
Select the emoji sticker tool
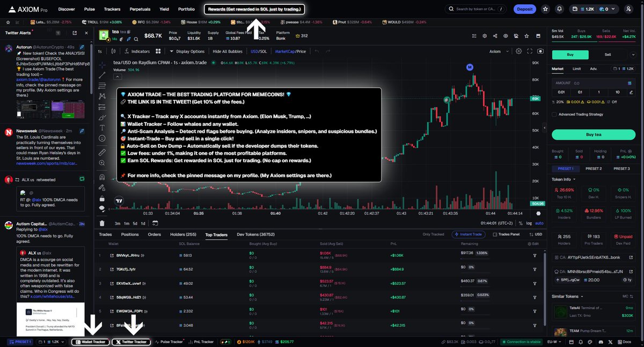(102, 139)
